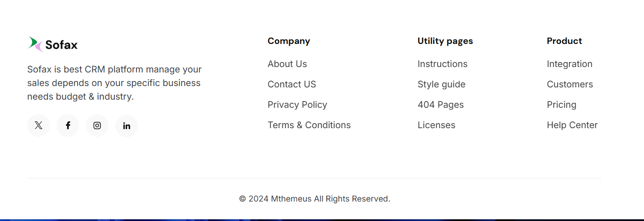Open the Style guide link
Image resolution: width=644 pixels, height=221 pixels.
[441, 84]
